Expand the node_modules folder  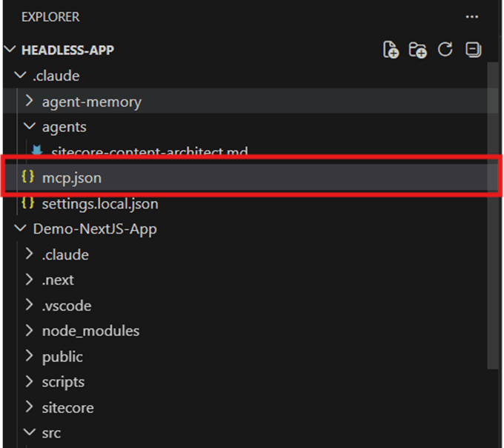pos(30,331)
